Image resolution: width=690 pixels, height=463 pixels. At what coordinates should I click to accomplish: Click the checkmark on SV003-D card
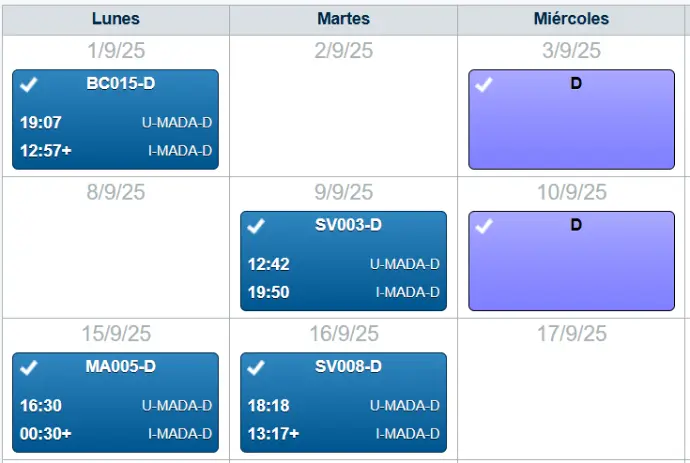257,226
